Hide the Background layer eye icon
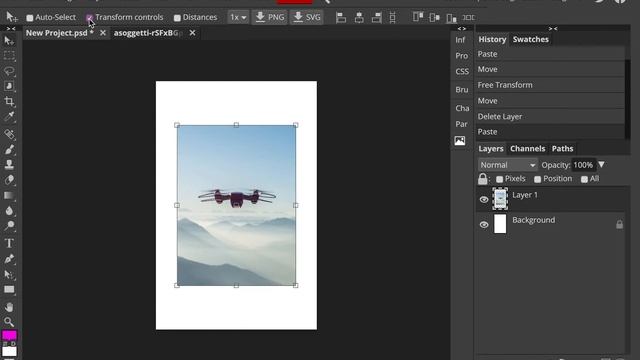 [484, 224]
